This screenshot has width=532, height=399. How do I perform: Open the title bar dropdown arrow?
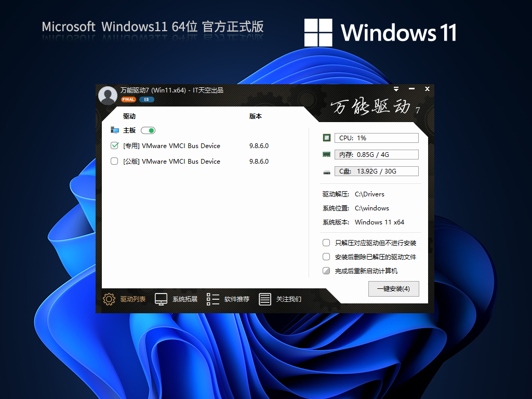[x=396, y=89]
